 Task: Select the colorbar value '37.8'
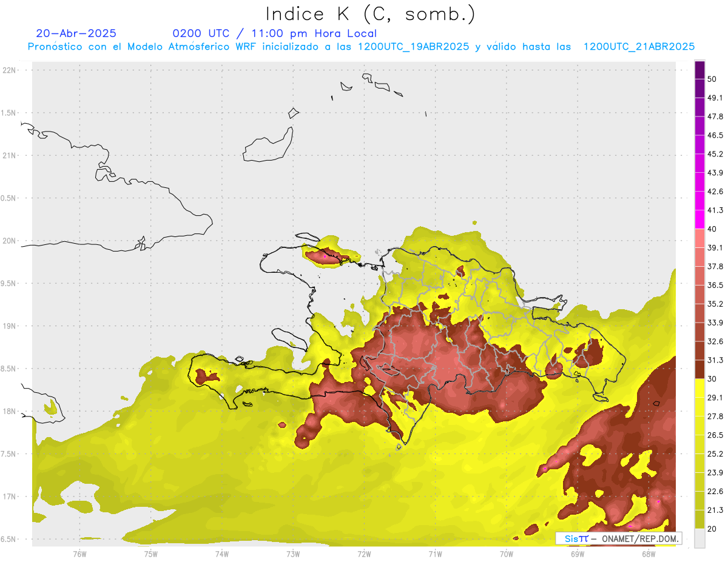tap(715, 267)
